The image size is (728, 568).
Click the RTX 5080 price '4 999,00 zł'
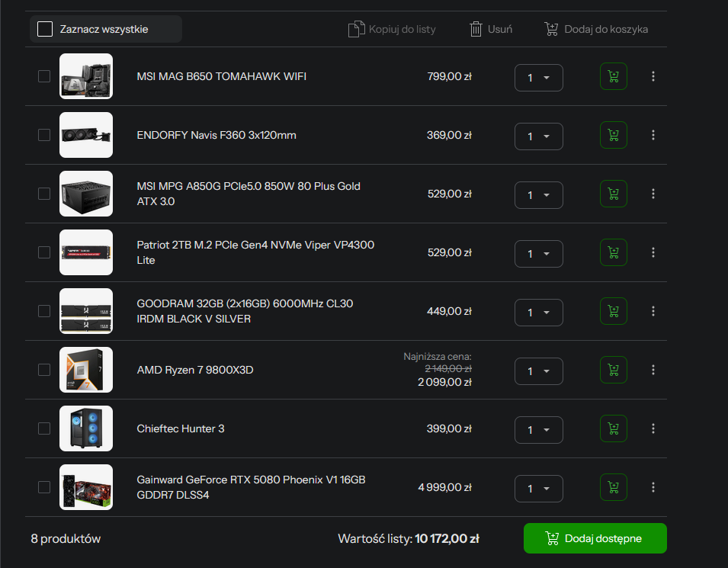point(444,487)
